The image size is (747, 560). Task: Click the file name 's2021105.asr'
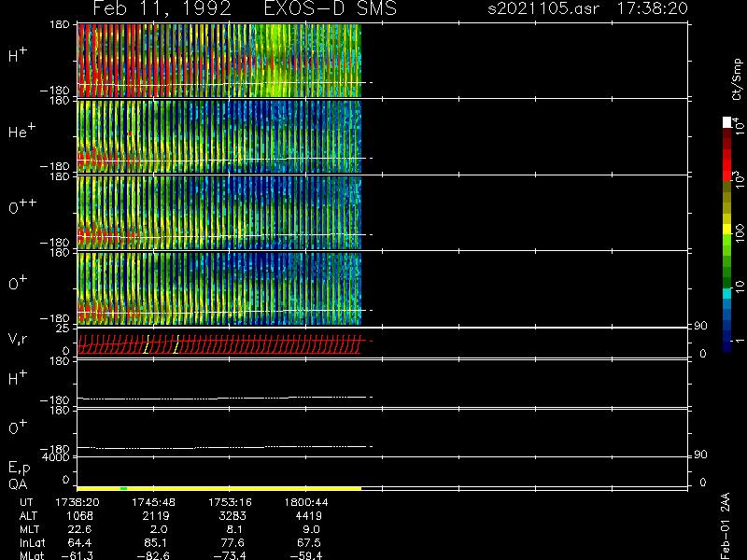pyautogui.click(x=543, y=8)
